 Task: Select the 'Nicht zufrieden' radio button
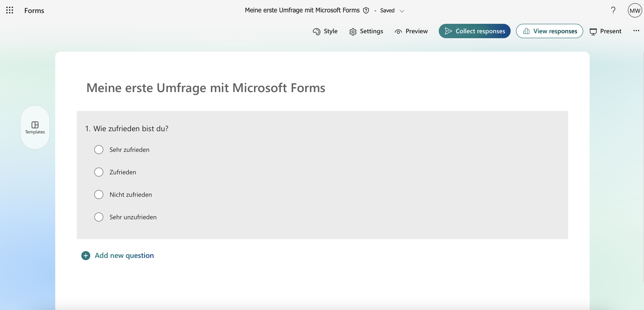point(99,195)
